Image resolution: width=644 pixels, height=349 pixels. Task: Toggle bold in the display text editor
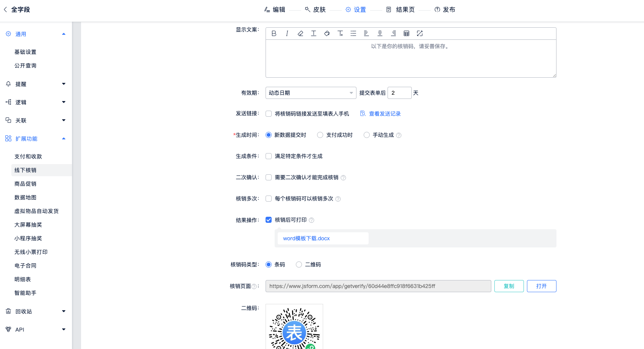(x=274, y=33)
